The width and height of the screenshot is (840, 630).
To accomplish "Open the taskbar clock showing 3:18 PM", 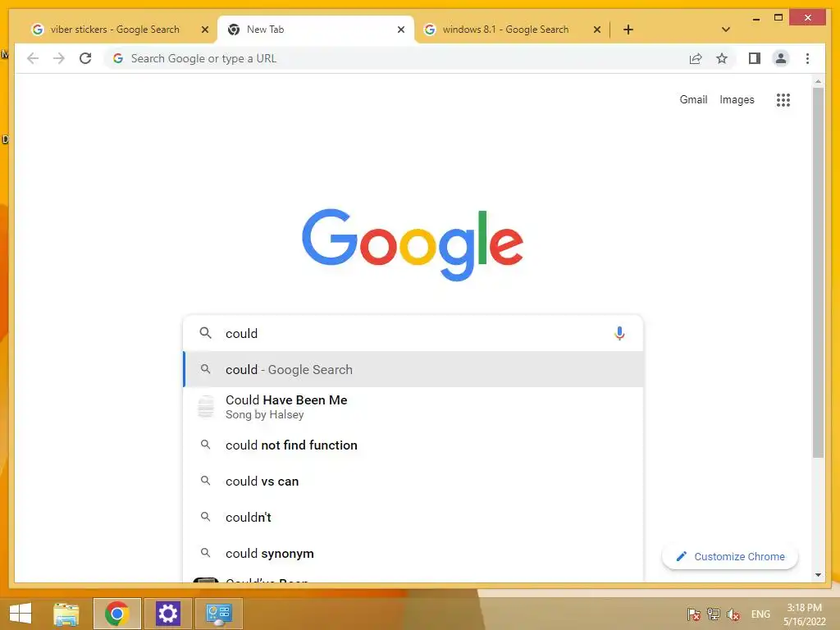I will point(804,614).
